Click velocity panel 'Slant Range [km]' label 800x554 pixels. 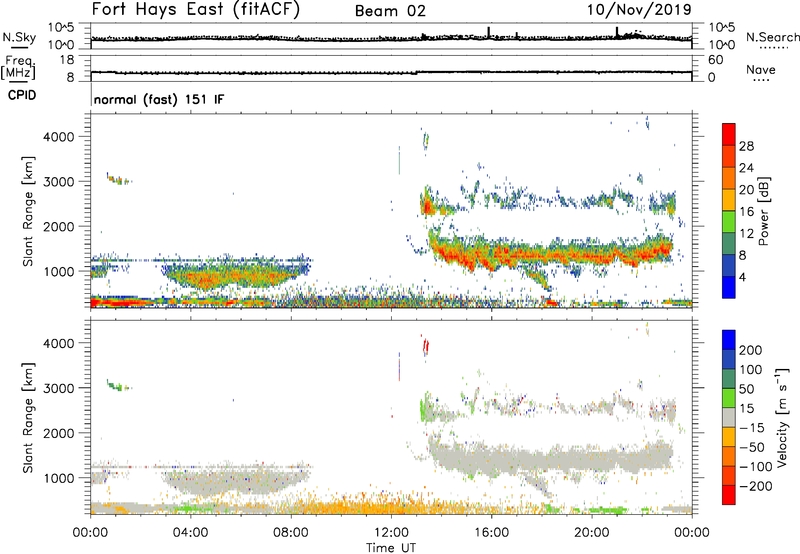click(x=28, y=418)
